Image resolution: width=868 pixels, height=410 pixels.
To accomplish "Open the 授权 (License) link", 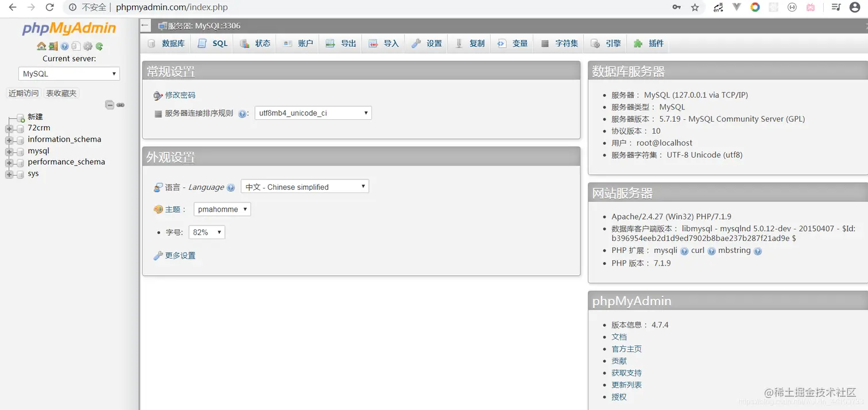I will [619, 397].
